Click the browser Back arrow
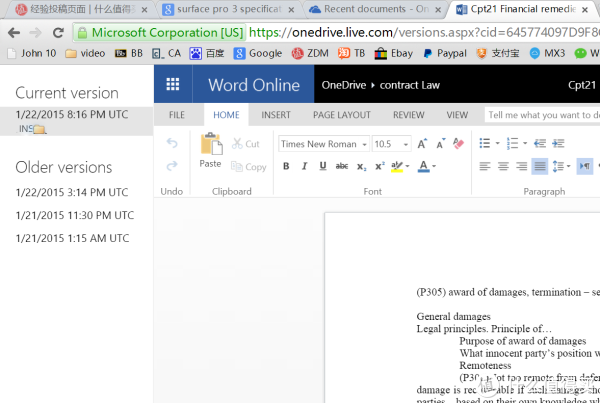 coord(14,33)
